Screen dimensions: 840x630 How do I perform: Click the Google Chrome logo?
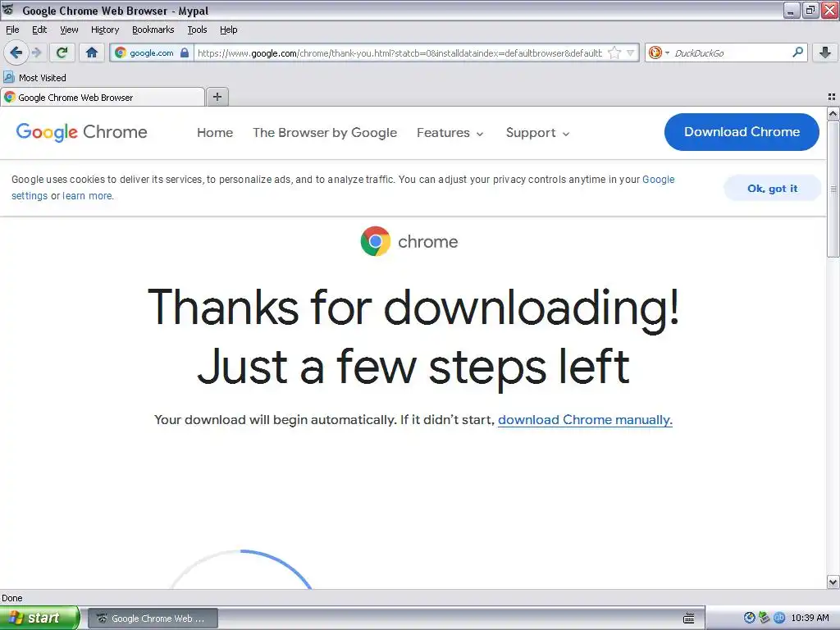(81, 132)
